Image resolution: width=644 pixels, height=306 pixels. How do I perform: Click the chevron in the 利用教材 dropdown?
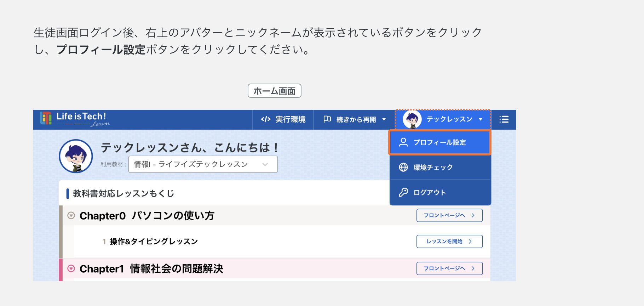pyautogui.click(x=265, y=164)
